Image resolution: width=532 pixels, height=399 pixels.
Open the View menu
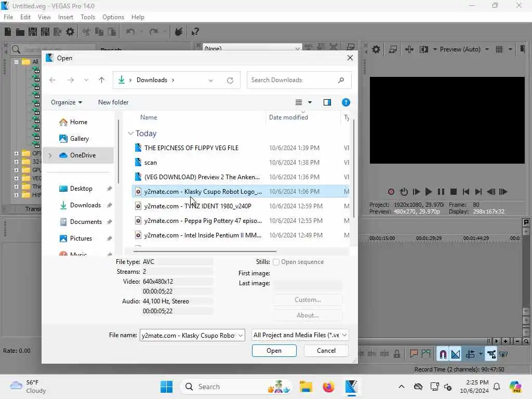click(44, 17)
